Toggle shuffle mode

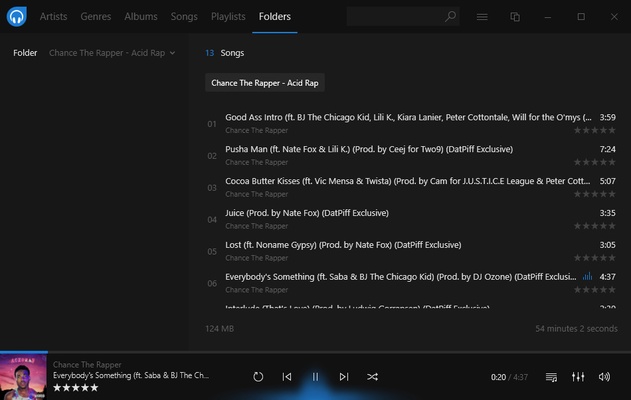pyautogui.click(x=372, y=377)
